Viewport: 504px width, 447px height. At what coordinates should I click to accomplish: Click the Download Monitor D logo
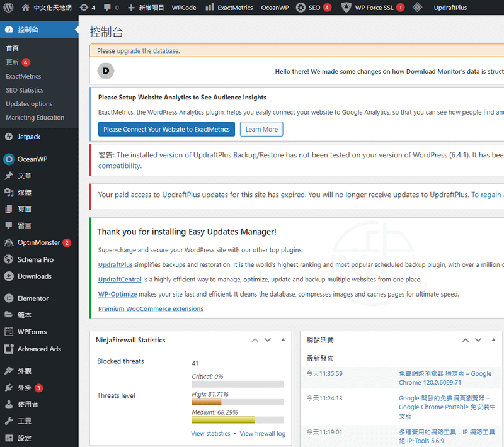coord(106,71)
